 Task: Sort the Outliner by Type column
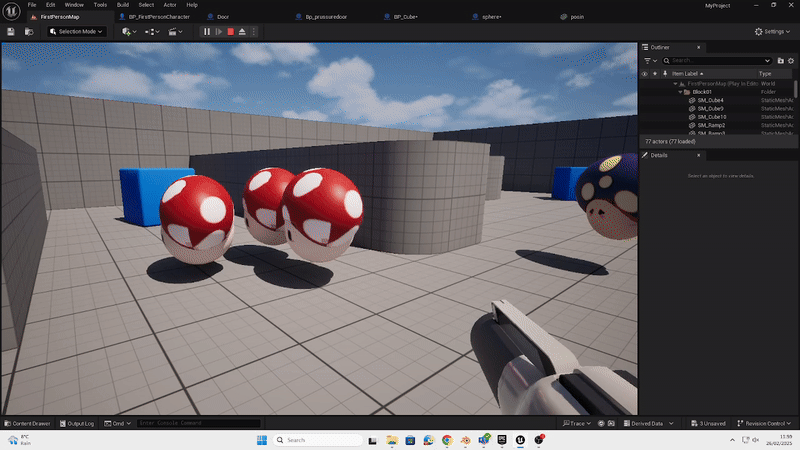click(x=765, y=74)
